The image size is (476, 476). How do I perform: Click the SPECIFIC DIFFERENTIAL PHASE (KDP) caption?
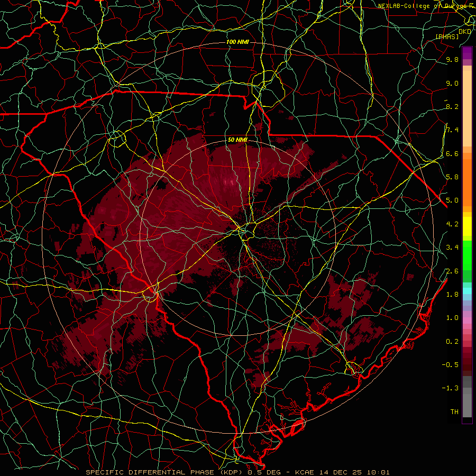click(x=164, y=472)
